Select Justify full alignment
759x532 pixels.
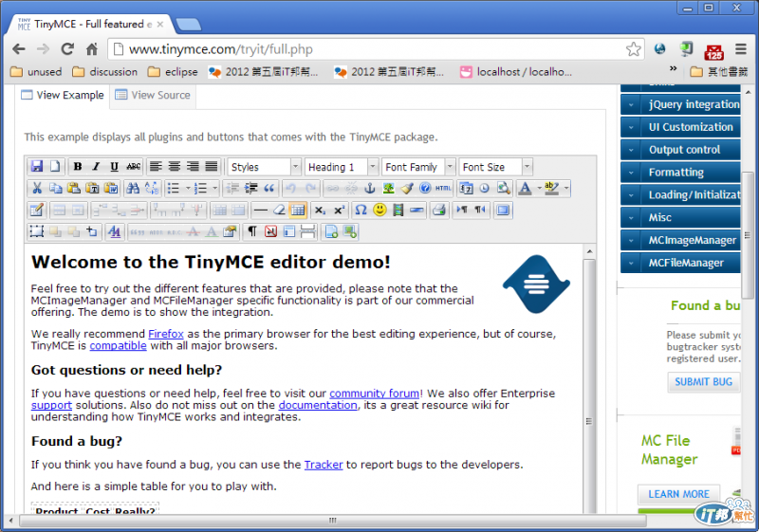pos(212,166)
